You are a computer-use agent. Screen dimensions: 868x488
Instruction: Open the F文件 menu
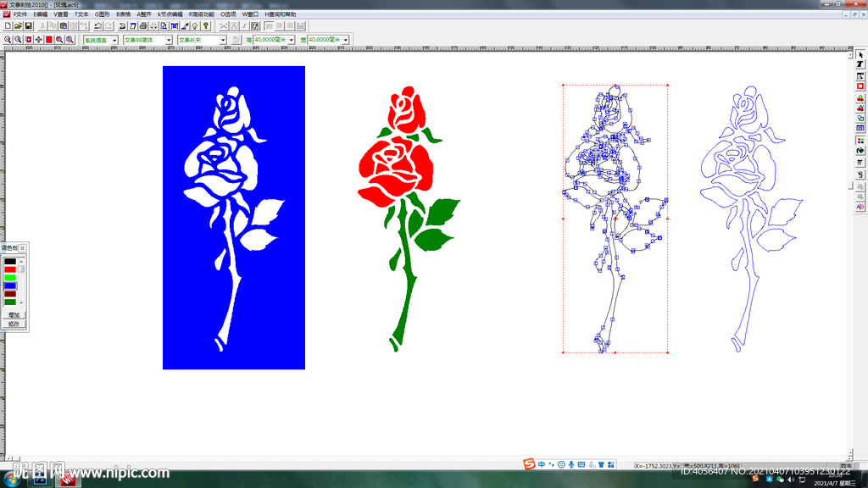tap(19, 14)
